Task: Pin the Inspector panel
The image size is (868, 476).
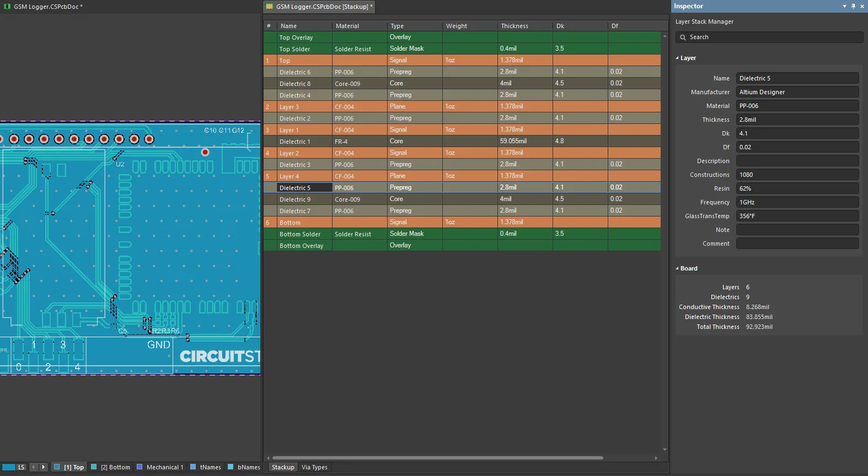Action: [853, 6]
